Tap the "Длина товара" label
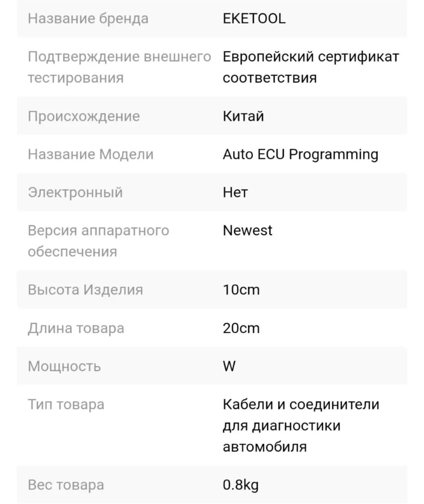 (x=76, y=328)
